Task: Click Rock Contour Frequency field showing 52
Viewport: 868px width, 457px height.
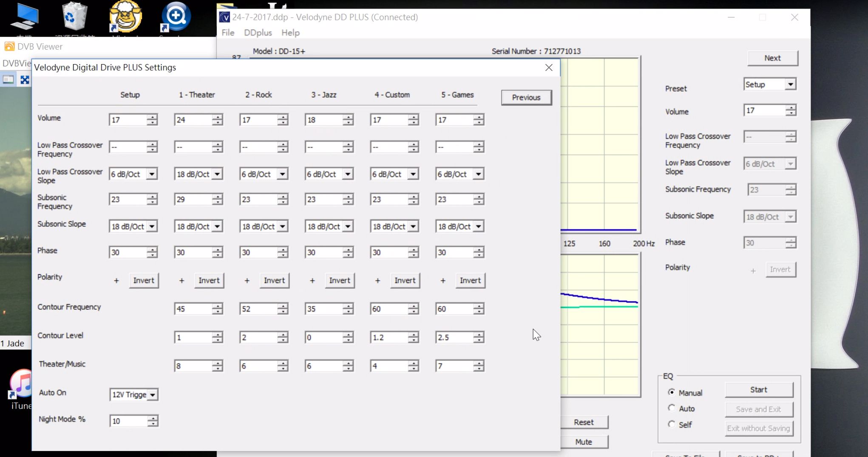Action: 259,309
